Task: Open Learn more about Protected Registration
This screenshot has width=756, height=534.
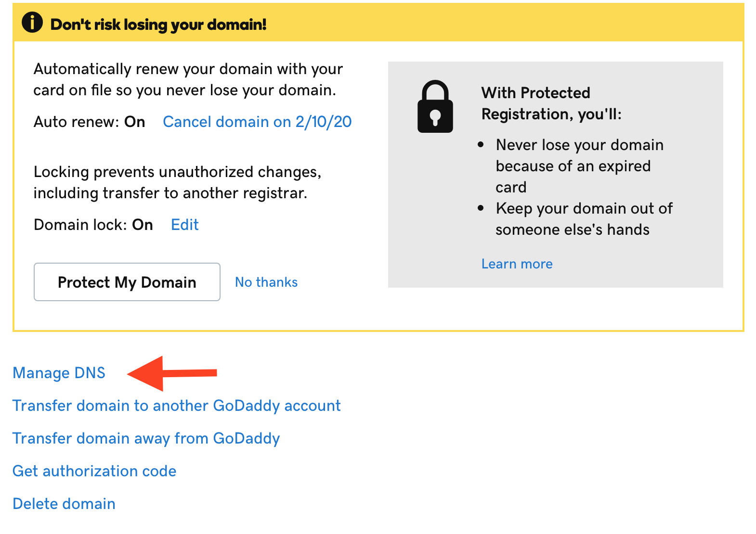Action: pos(517,264)
